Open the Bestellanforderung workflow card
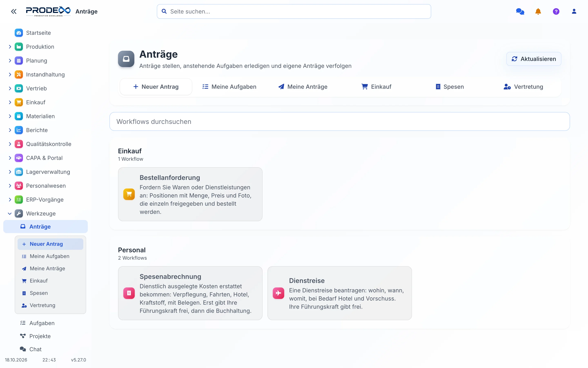 pyautogui.click(x=190, y=194)
